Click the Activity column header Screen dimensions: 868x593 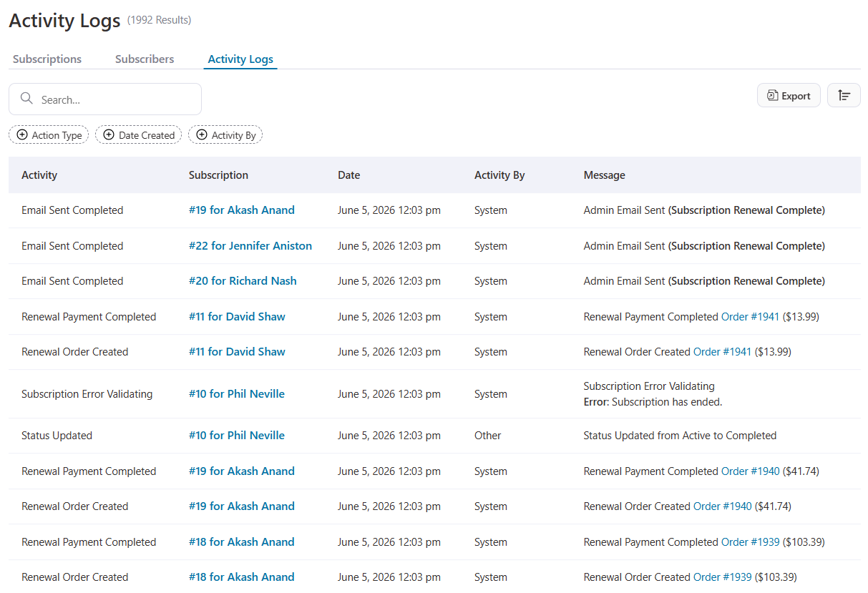(39, 175)
